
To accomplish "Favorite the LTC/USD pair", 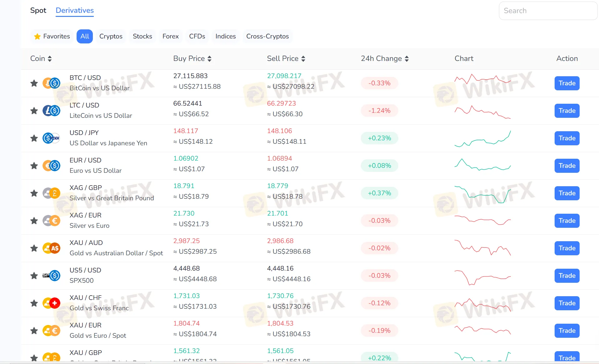I will tap(34, 111).
